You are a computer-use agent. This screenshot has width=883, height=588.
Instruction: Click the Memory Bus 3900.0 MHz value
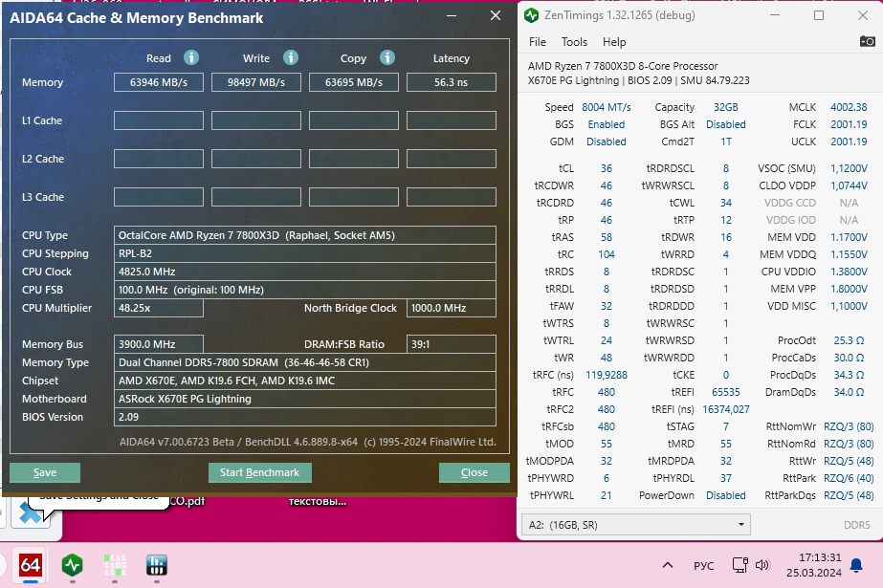[159, 344]
